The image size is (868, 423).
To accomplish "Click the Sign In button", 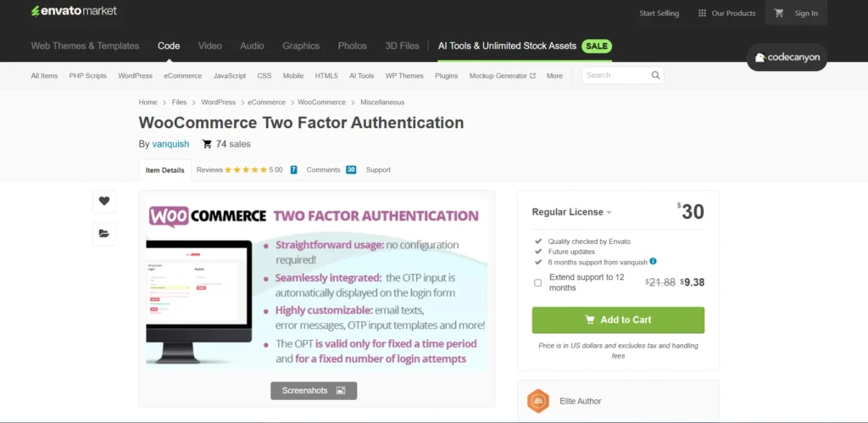I will pyautogui.click(x=806, y=14).
